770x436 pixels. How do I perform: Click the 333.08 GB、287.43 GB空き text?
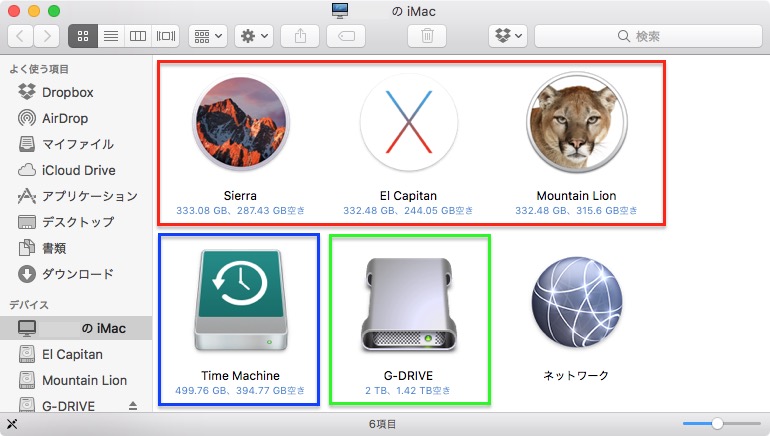(x=241, y=211)
